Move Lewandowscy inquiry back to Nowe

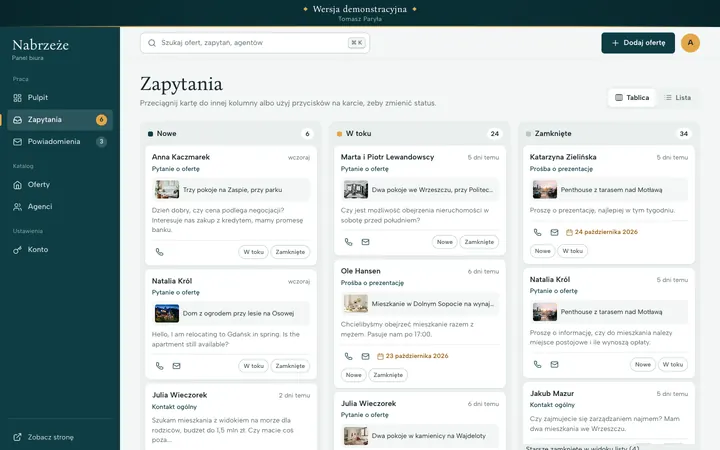pyautogui.click(x=444, y=242)
